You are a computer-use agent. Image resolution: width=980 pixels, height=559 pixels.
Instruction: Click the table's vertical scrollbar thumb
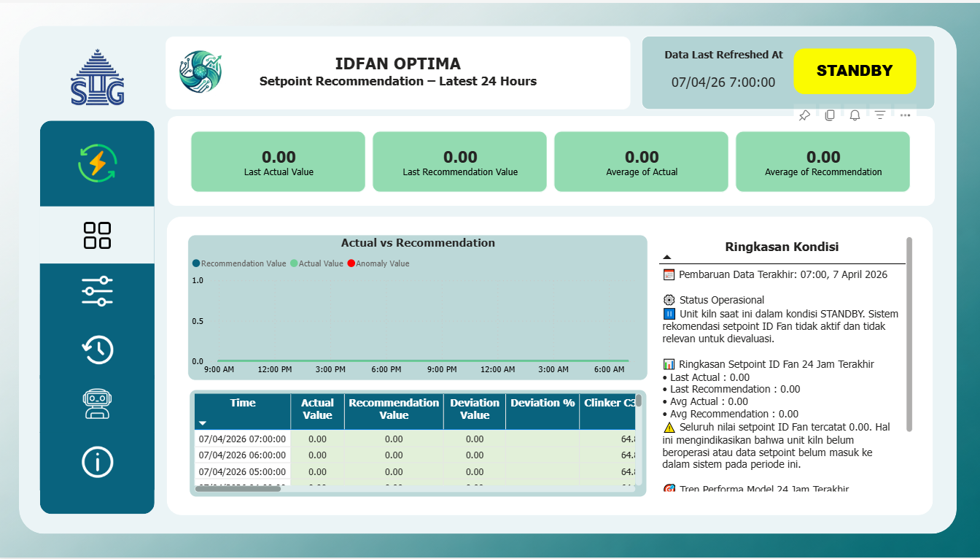(x=639, y=401)
